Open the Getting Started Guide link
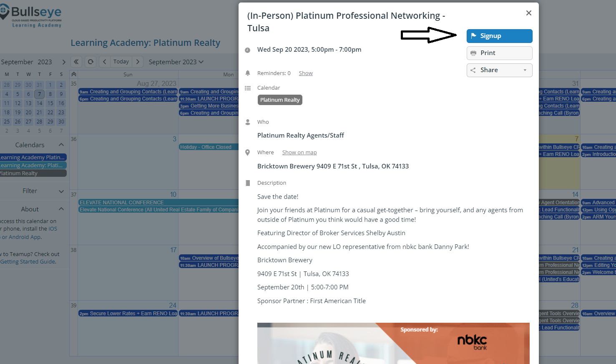Screen dimensions: 616x364 [28, 262]
